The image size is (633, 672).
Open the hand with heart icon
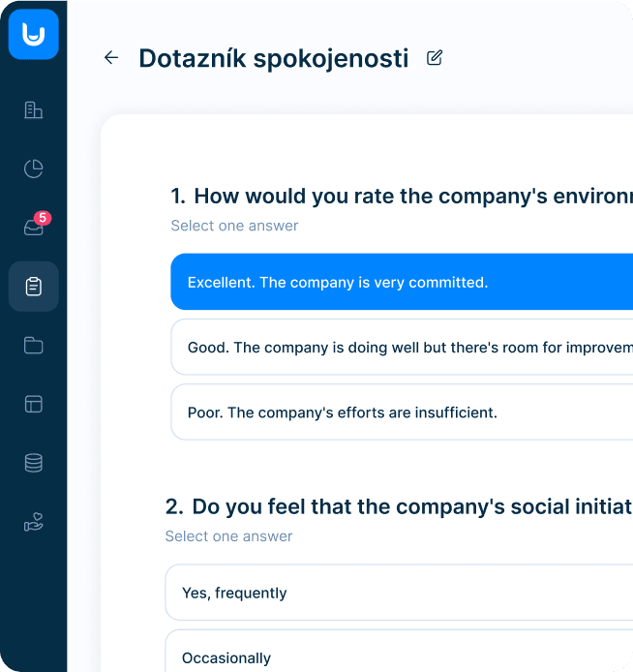(34, 522)
